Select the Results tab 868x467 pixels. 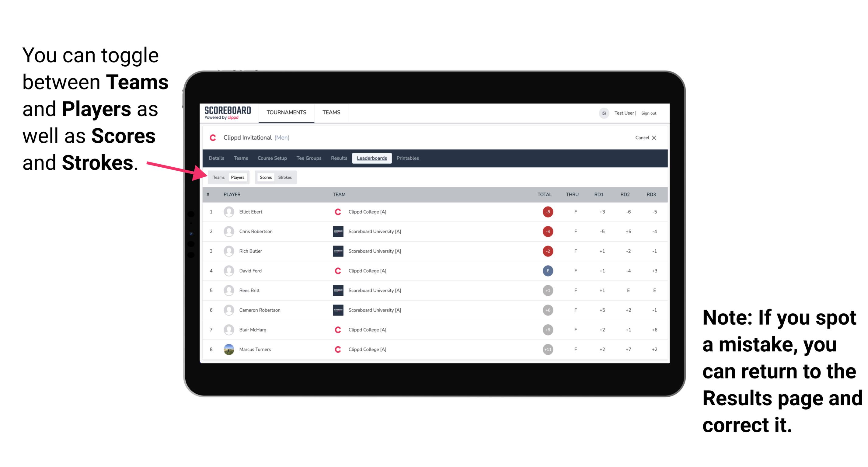click(x=339, y=158)
